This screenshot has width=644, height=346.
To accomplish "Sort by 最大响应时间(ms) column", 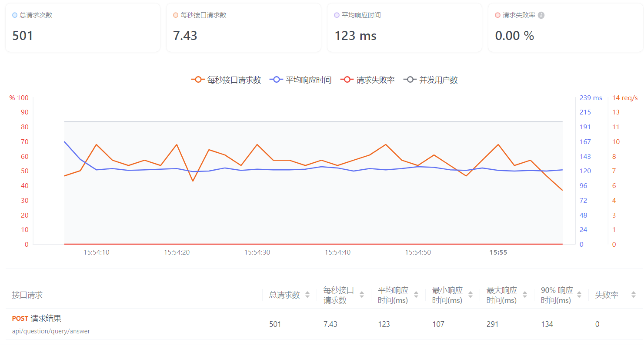I will click(525, 295).
